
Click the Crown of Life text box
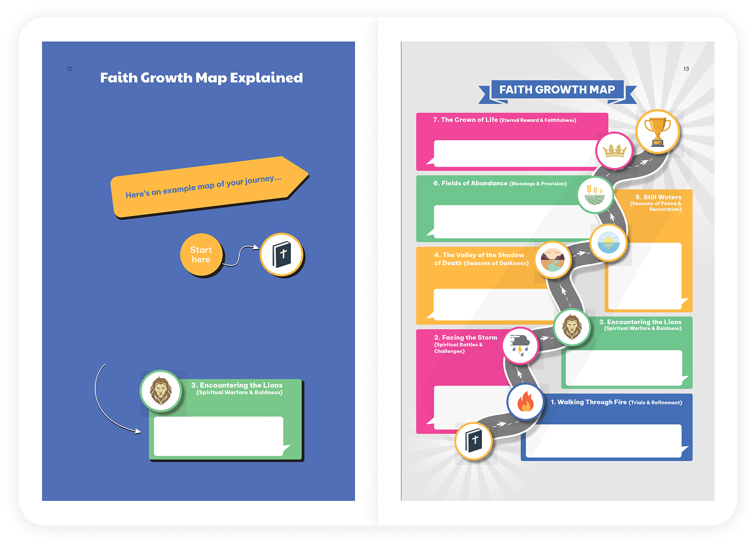(514, 154)
